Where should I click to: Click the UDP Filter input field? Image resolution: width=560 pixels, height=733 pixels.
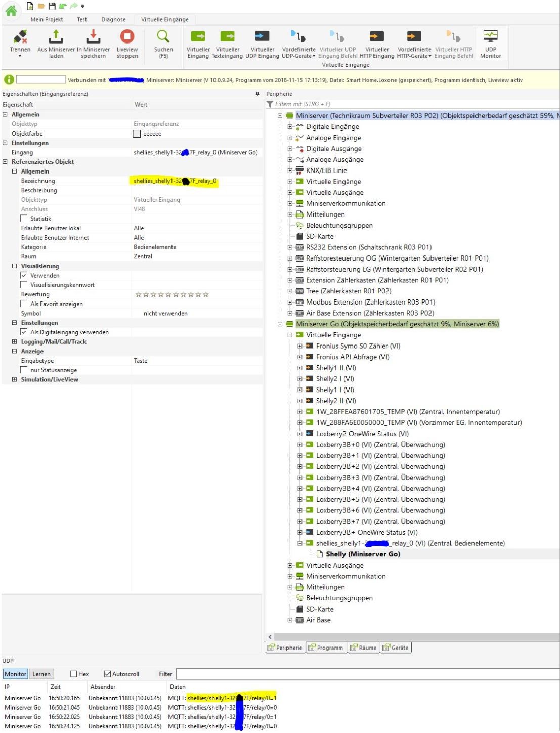[x=367, y=674]
